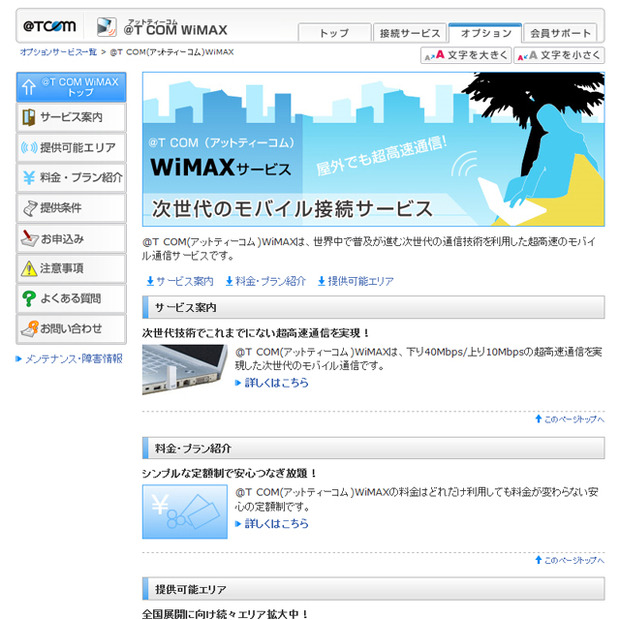
Task: Follow the オプションサービス一覧 breadcrumb link
Action: click(59, 52)
